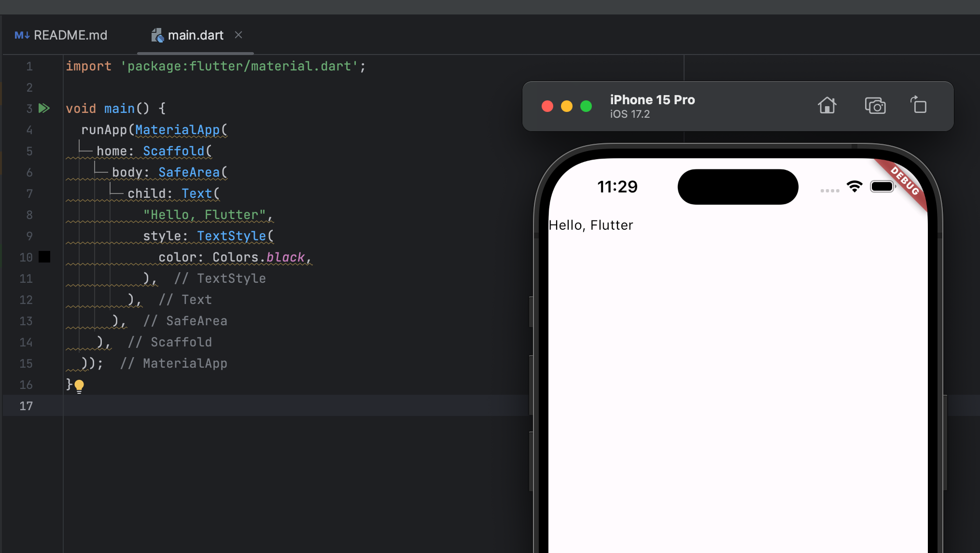
Task: Click the main.dart file icon in tab
Action: [x=157, y=35]
